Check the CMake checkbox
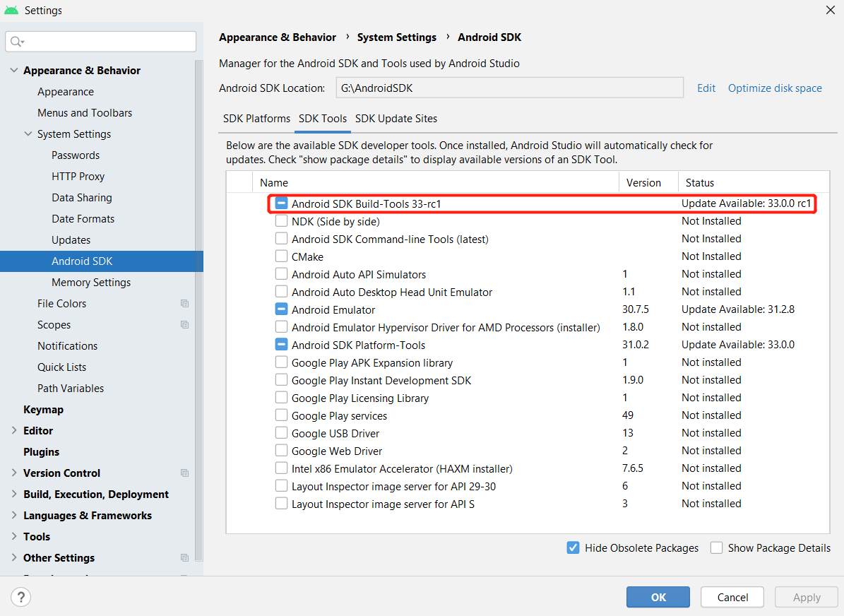Viewport: 844px width, 616px height. [x=281, y=256]
